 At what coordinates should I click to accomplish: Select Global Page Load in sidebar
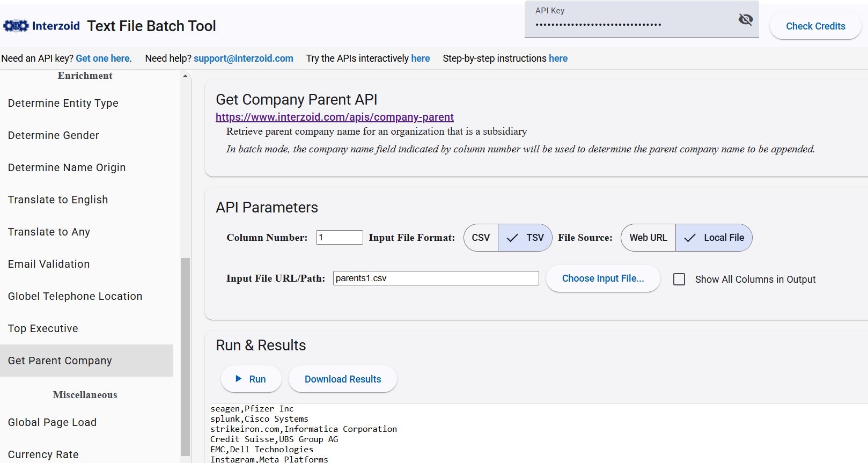(x=86, y=422)
